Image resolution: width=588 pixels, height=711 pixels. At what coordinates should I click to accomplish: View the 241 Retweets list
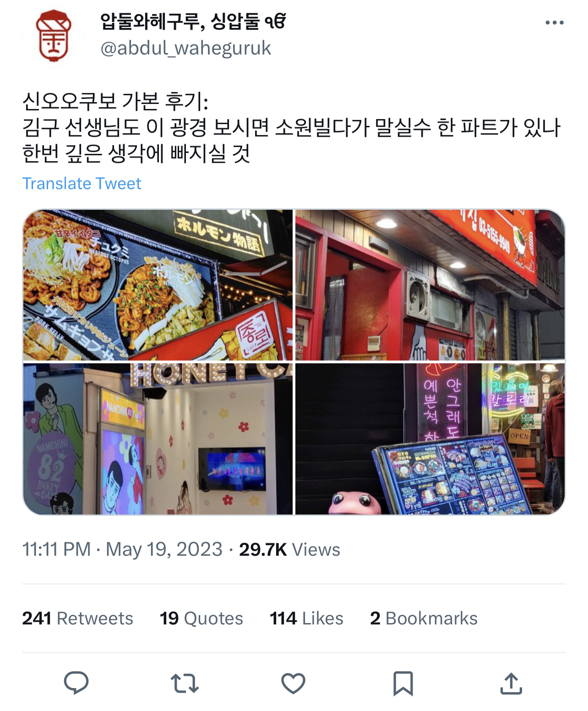tap(77, 619)
